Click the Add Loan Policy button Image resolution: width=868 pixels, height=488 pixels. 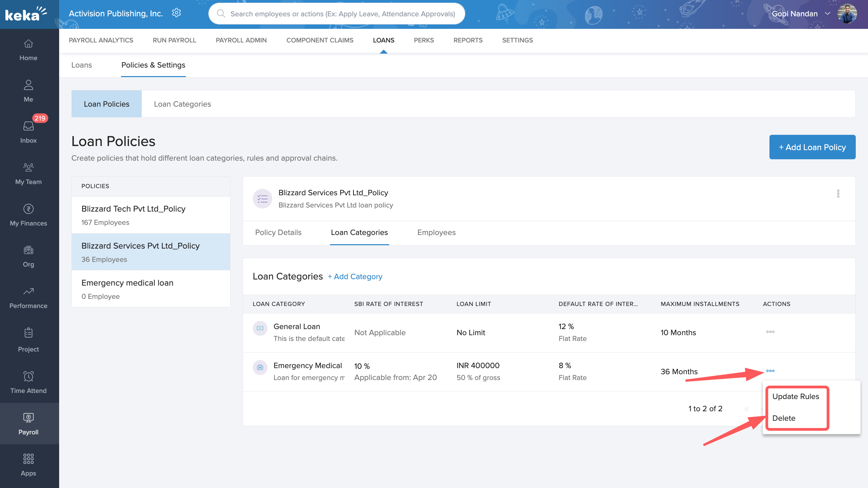[812, 147]
